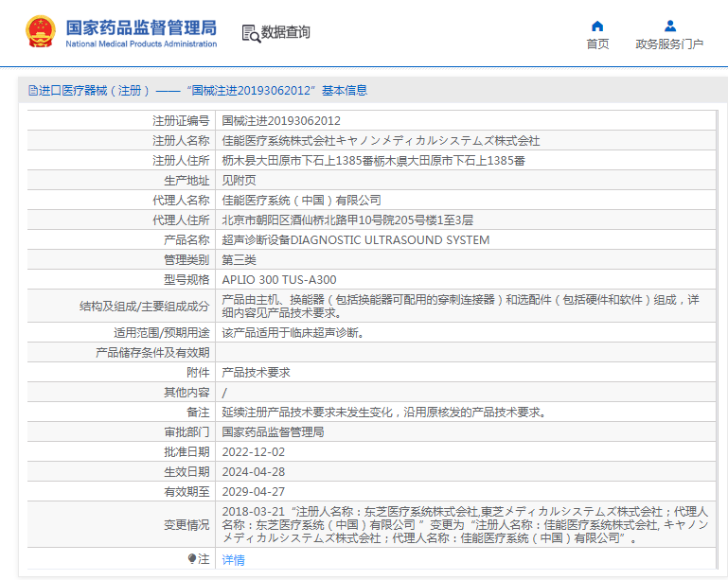Click expiry date 2029-04-27
728x580 pixels.
click(254, 492)
